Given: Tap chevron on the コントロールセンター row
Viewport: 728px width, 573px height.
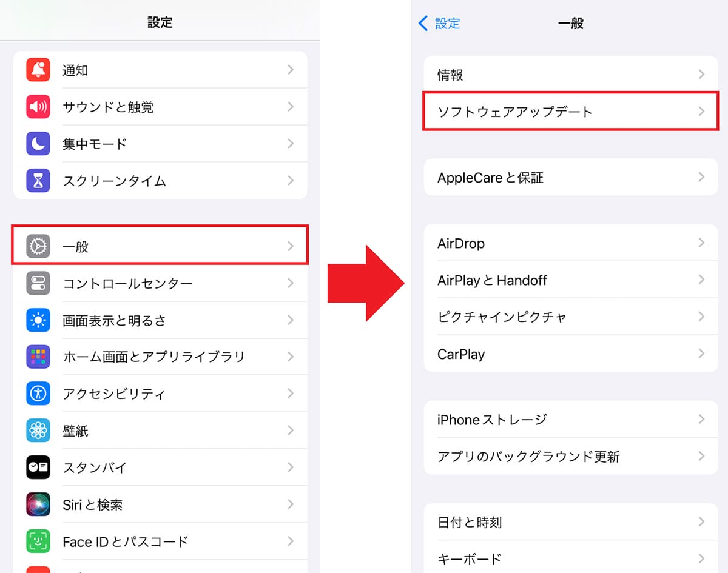Looking at the screenshot, I should 291,283.
